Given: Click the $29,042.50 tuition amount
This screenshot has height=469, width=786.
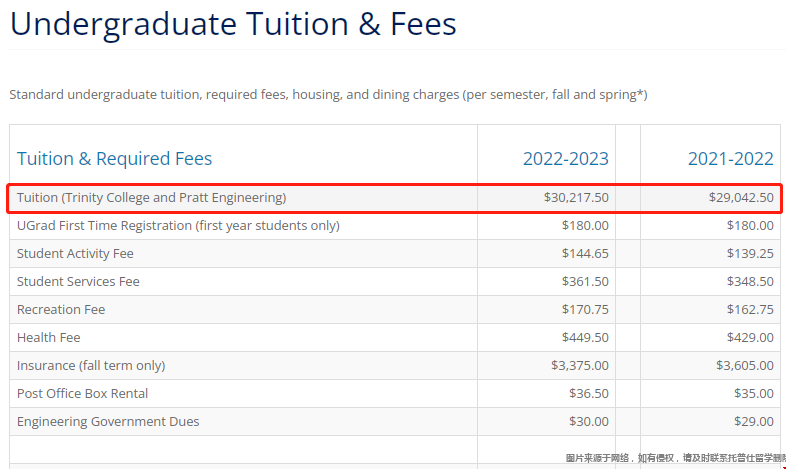Looking at the screenshot, I should (741, 197).
